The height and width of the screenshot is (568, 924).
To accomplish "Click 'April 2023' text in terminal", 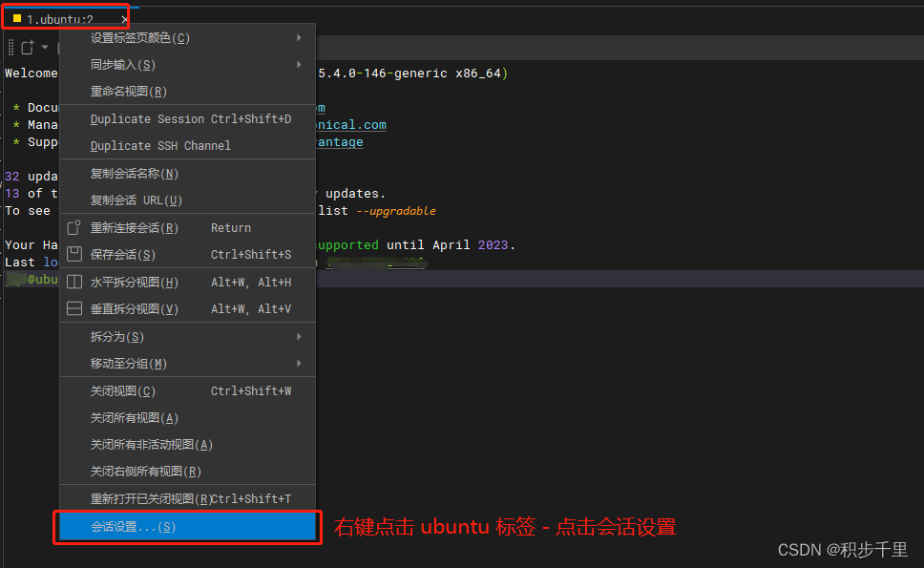I will pyautogui.click(x=471, y=244).
